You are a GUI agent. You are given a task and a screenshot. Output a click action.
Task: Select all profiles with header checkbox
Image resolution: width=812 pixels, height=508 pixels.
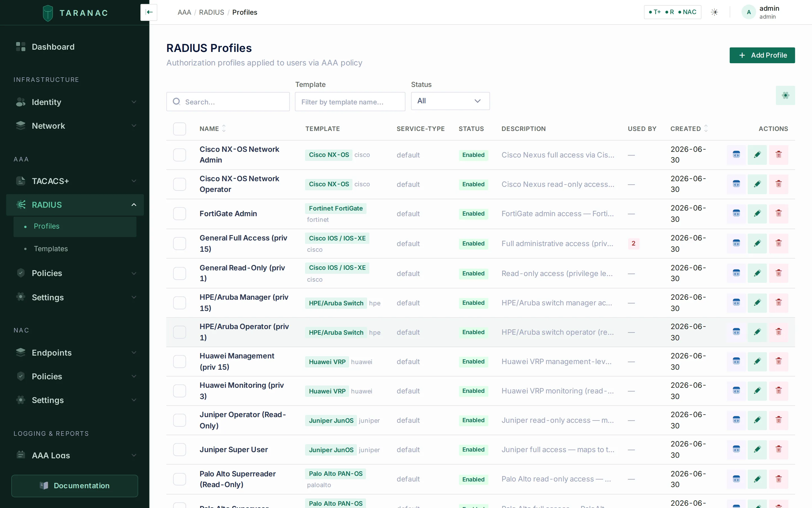point(180,129)
